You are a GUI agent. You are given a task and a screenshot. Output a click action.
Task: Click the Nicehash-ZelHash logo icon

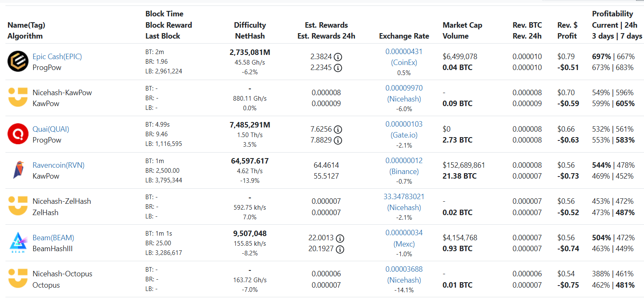(18, 206)
